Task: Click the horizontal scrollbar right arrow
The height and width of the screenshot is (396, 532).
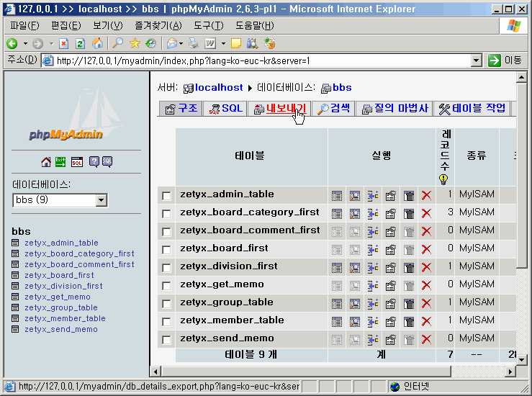Action: [510, 372]
